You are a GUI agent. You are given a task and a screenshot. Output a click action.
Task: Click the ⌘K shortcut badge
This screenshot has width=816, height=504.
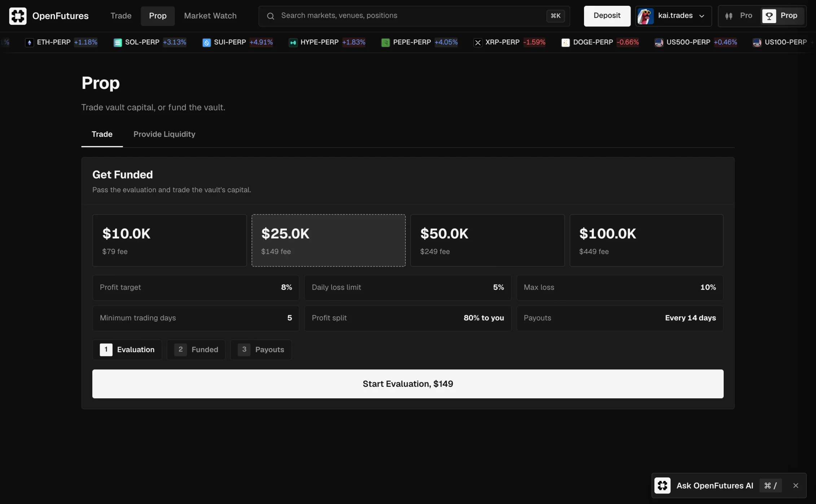pos(555,16)
